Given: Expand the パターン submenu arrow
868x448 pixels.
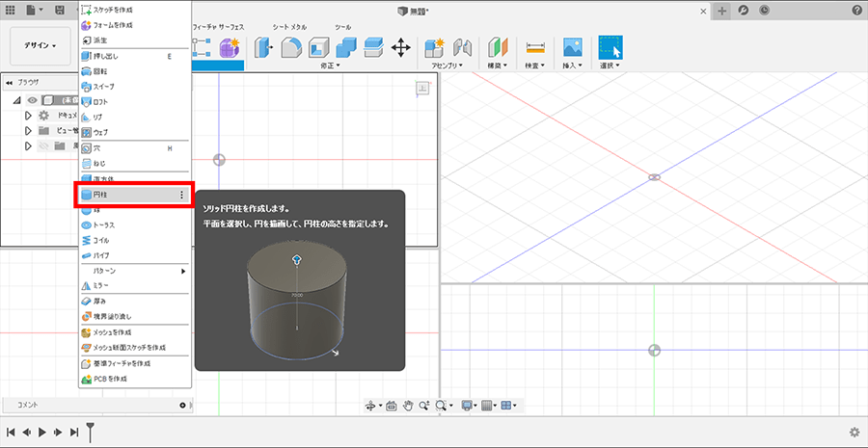Looking at the screenshot, I should point(183,272).
